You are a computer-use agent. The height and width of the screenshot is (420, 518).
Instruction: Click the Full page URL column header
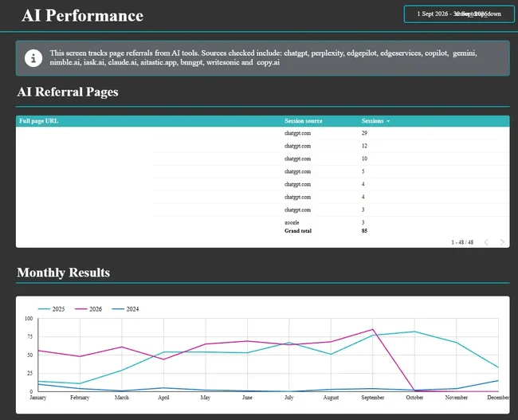[39, 121]
